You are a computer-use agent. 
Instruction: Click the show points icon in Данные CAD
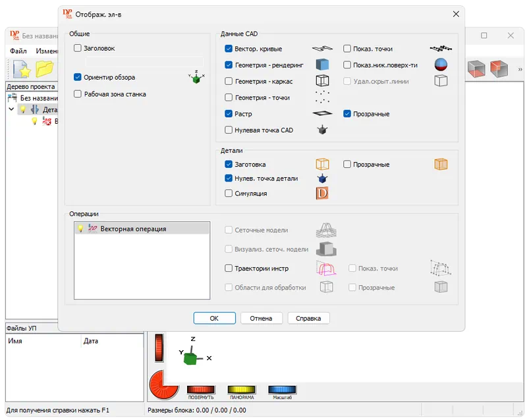(441, 49)
